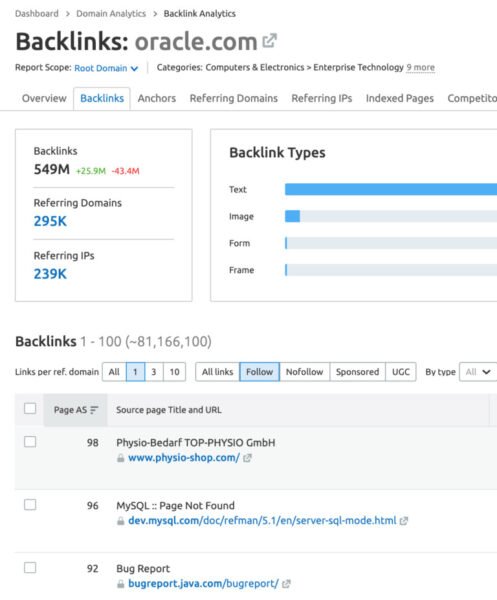
Task: Set links per ref. domain to 1
Action: (135, 372)
